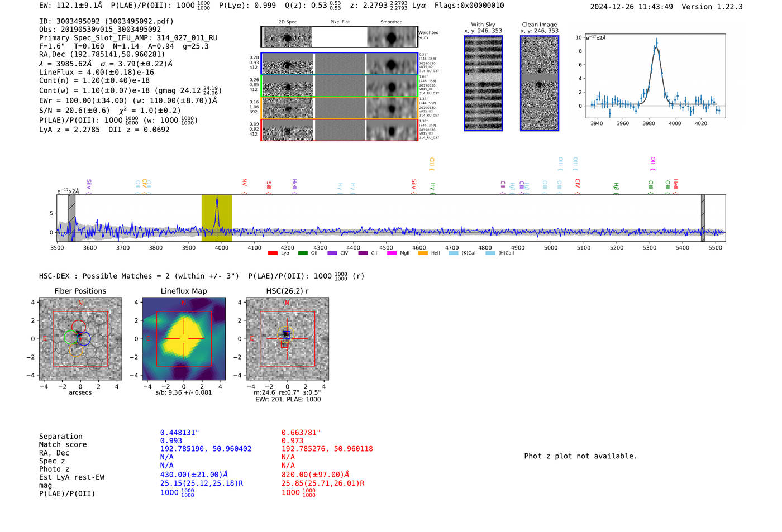This screenshot has width=782, height=532.
Task: Click the 'z: 2.2793' header value
Action: [369, 6]
